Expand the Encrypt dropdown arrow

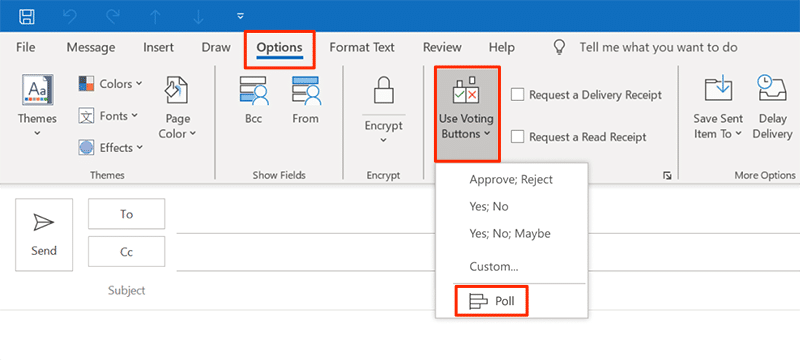click(x=383, y=141)
